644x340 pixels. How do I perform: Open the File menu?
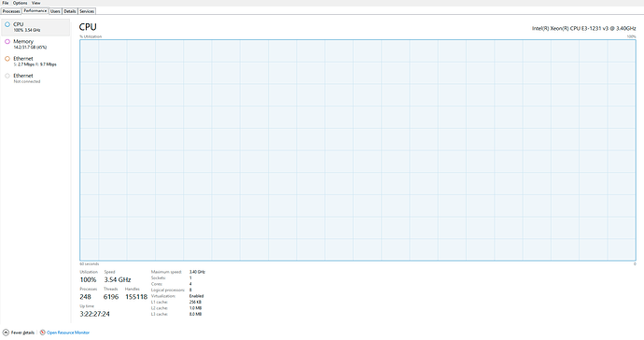(x=6, y=3)
